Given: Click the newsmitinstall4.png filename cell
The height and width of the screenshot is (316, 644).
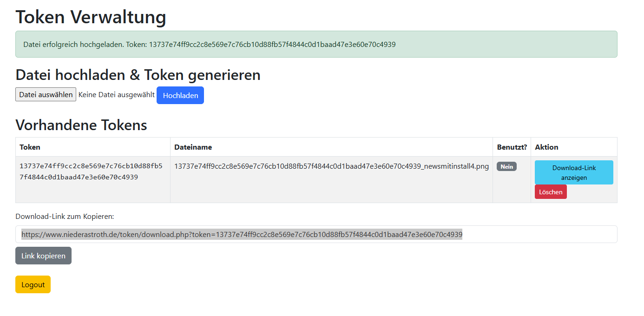Looking at the screenshot, I should [331, 166].
